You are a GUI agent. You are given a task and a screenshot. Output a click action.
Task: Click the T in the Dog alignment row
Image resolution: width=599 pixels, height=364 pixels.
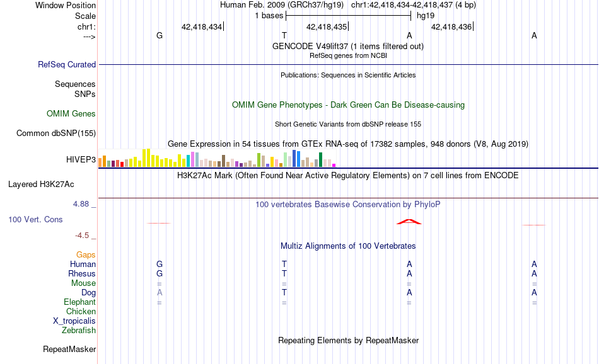tap(284, 293)
